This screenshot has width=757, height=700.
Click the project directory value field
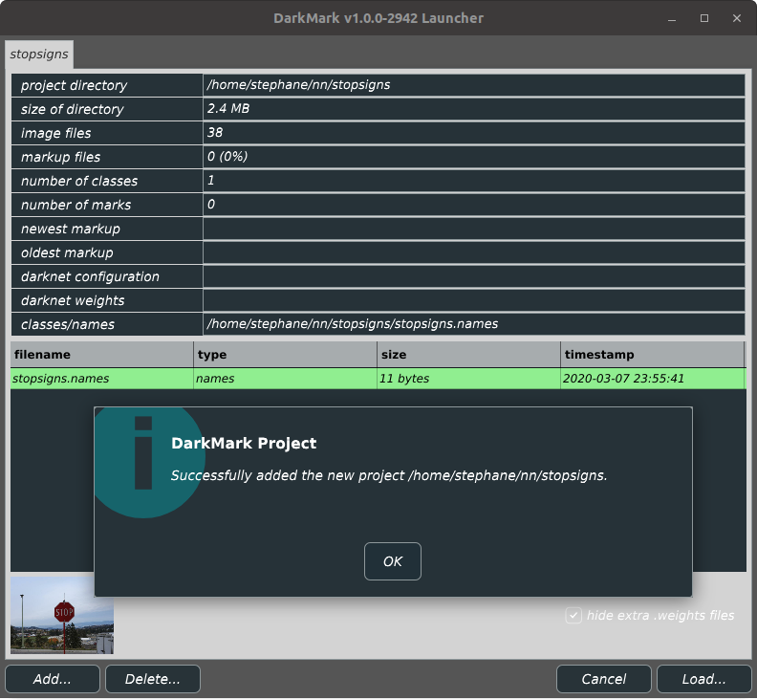tap(473, 85)
